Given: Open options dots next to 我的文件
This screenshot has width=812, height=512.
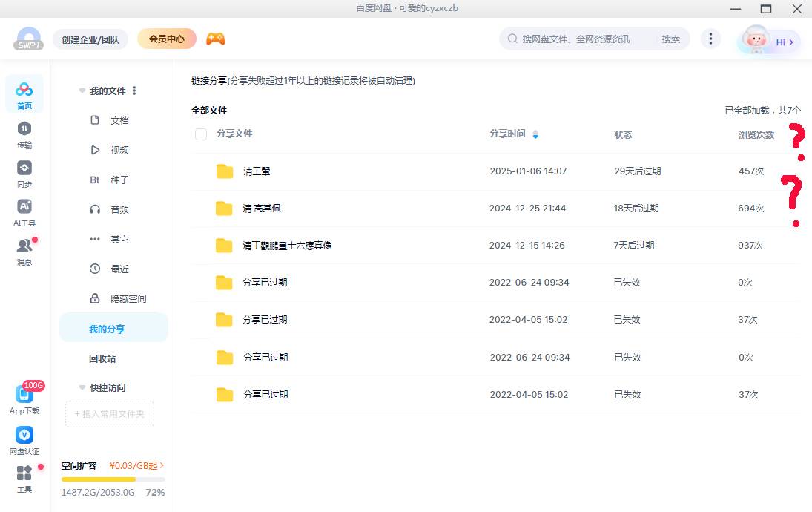Looking at the screenshot, I should point(134,91).
